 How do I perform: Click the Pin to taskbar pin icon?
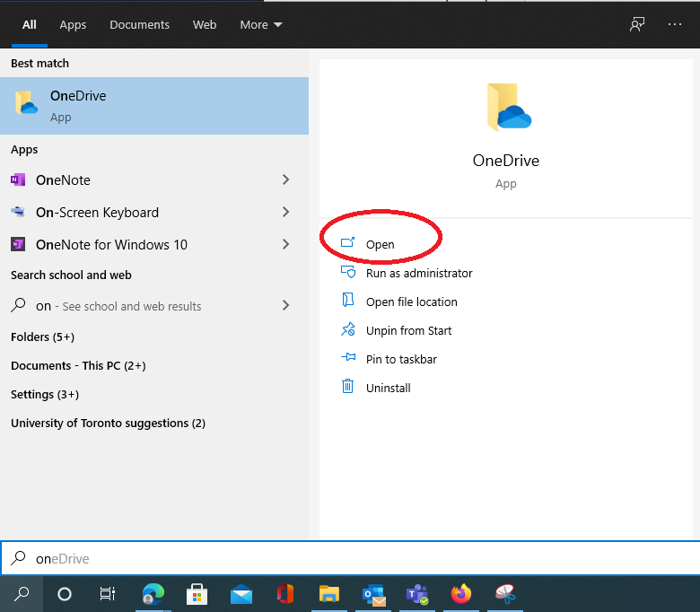(348, 357)
